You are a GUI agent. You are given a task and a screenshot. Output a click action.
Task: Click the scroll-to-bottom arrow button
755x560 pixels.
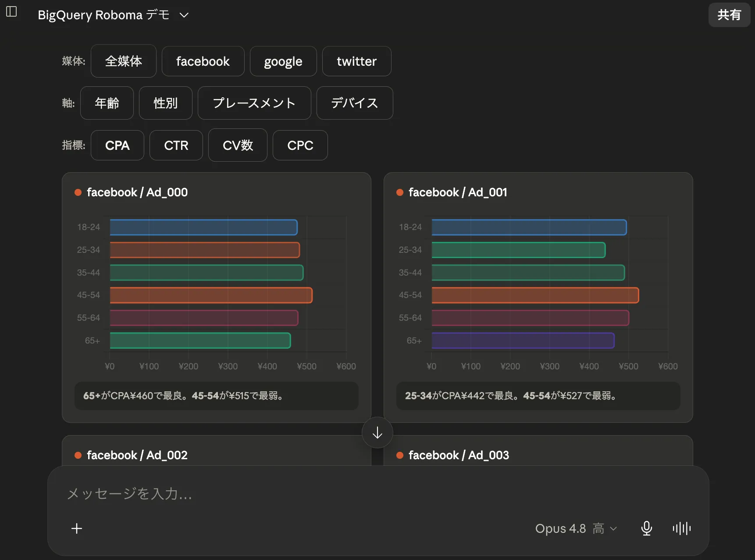[x=377, y=433]
